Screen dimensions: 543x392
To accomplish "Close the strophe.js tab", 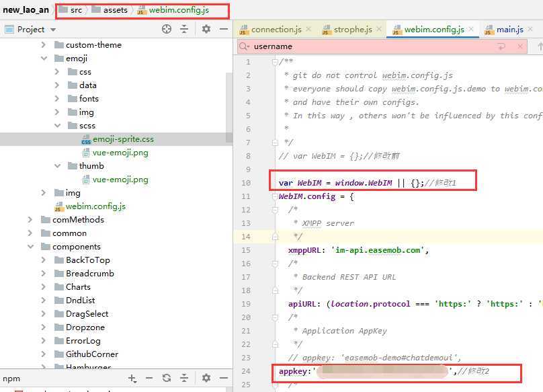I will tap(379, 29).
